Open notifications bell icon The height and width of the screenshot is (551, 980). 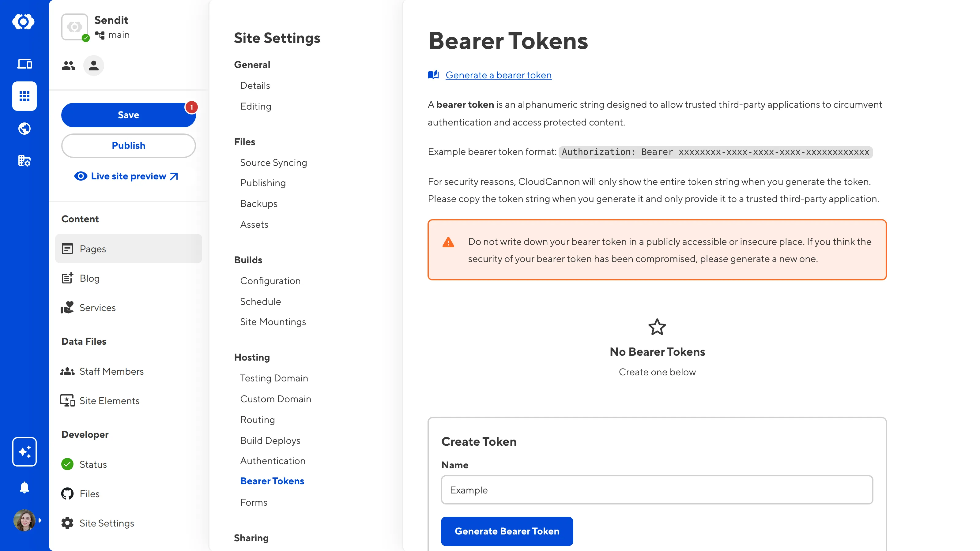coord(24,488)
